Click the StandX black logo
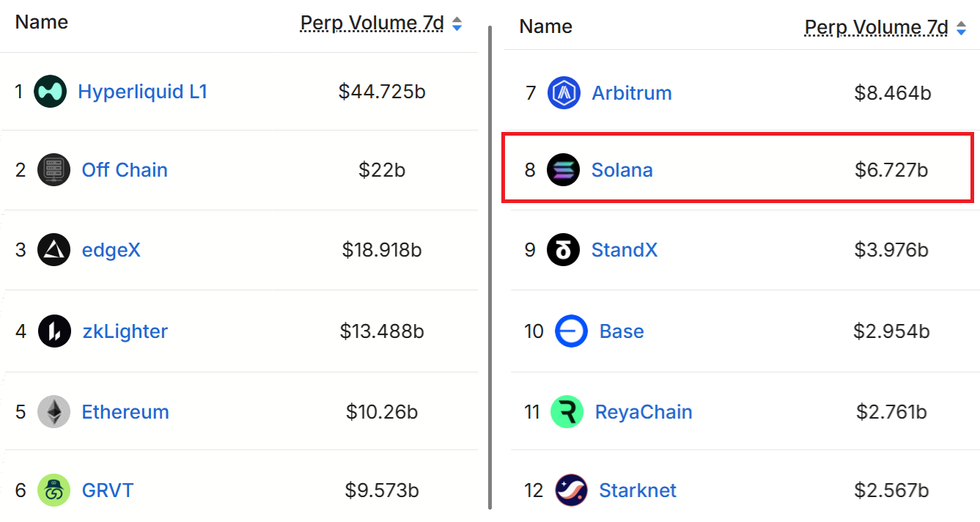This screenshot has width=980, height=522. 563,249
